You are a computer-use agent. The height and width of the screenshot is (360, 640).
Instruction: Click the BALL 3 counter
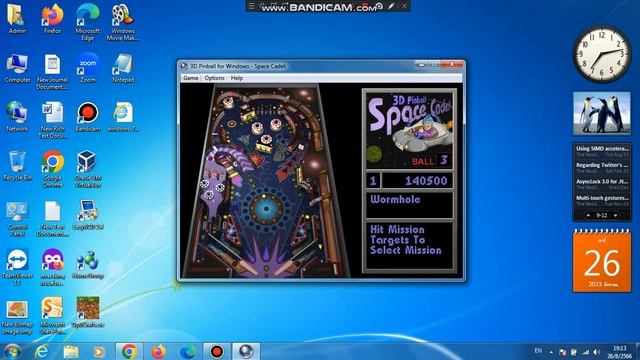(431, 160)
